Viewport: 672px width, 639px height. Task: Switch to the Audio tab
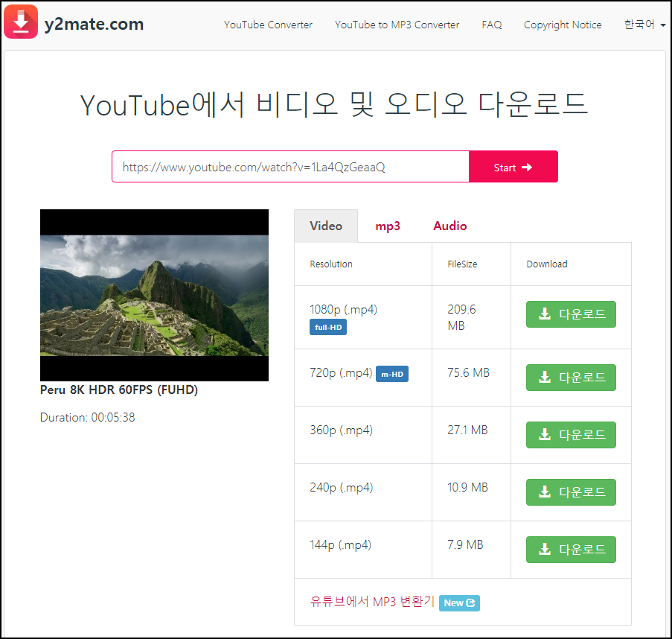coord(449,226)
